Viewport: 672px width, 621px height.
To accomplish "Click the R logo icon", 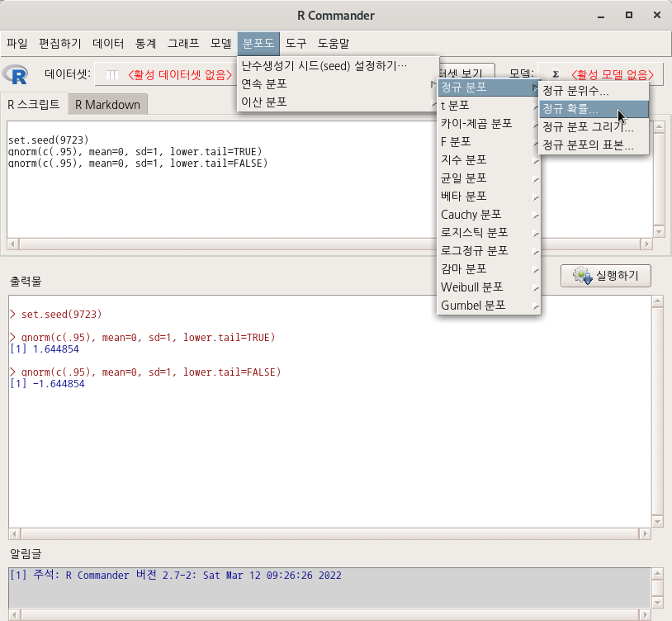I will click(15, 74).
